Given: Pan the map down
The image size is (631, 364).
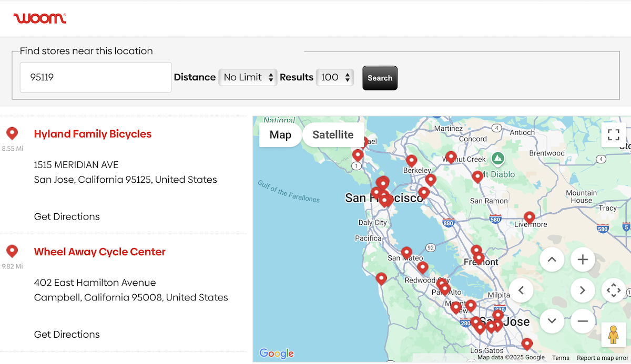Looking at the screenshot, I should pos(552,321).
